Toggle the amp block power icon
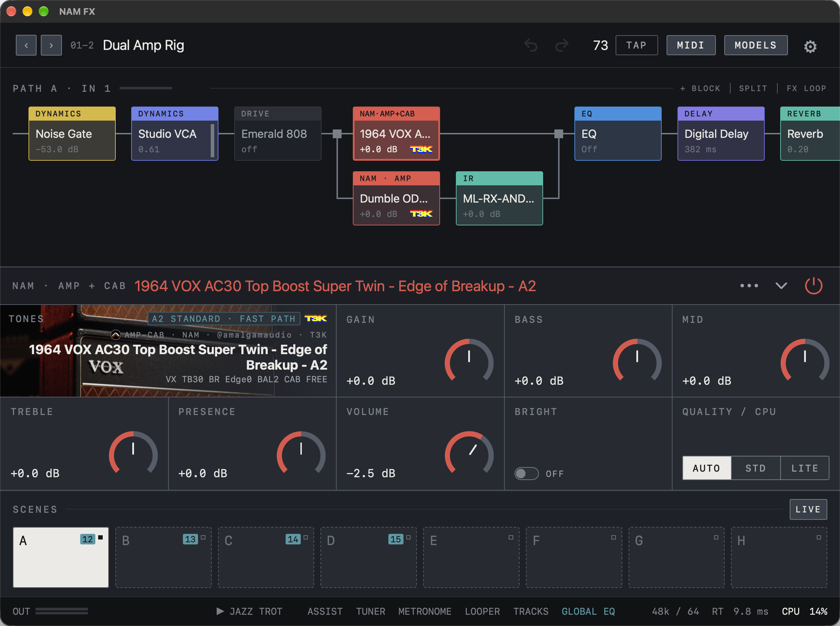840x626 pixels. pyautogui.click(x=814, y=286)
